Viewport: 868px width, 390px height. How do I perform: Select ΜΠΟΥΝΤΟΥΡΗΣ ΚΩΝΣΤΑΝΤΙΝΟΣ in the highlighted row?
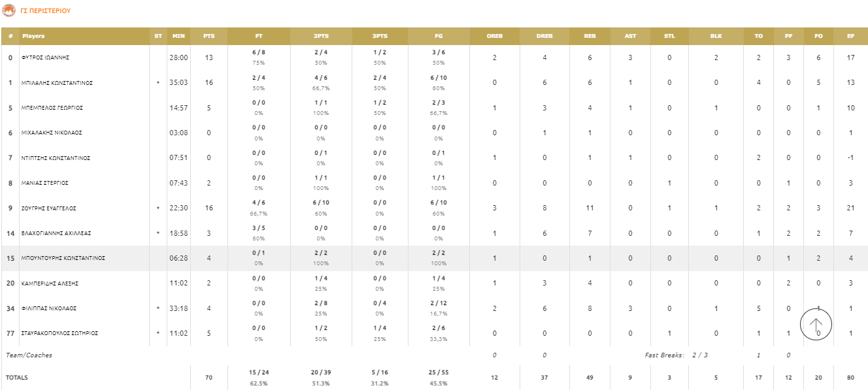pyautogui.click(x=63, y=258)
